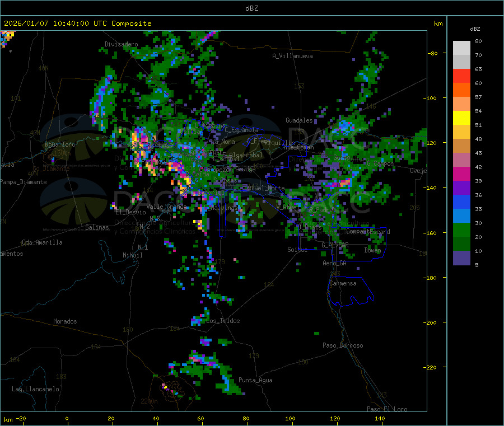Click the 'Malvinas' map label
This screenshot has width=504, height=426.
[x=224, y=208]
